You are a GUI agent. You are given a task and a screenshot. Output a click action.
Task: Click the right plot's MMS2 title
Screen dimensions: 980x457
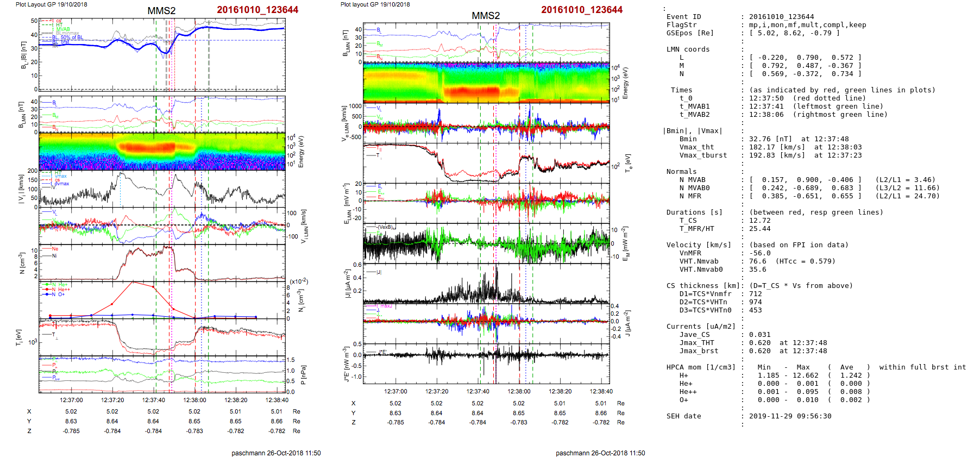tap(486, 16)
